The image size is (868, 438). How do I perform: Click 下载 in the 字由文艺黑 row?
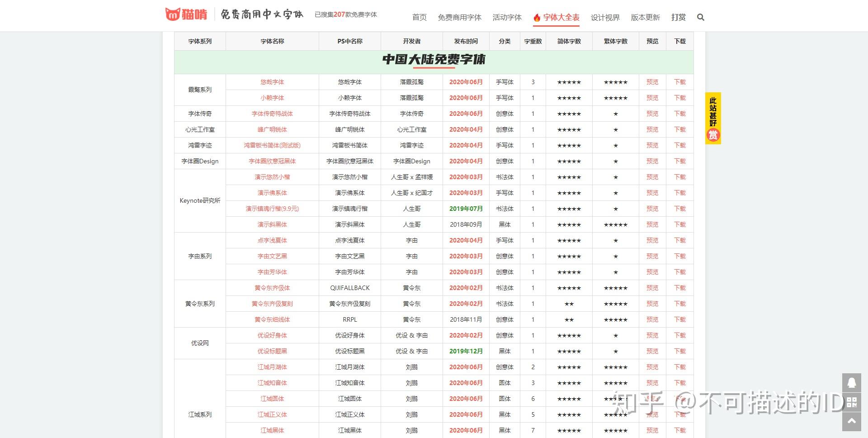click(x=680, y=256)
